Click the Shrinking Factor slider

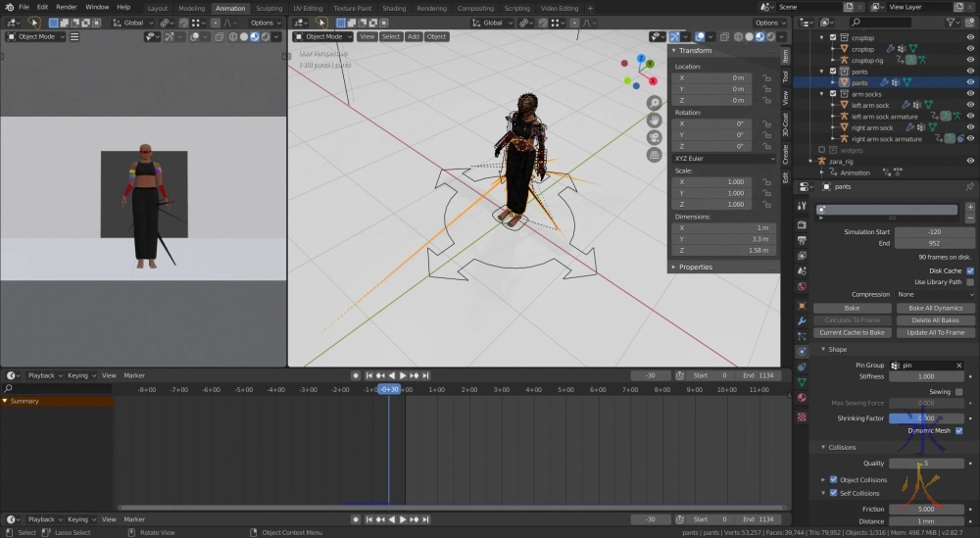pyautogui.click(x=926, y=418)
